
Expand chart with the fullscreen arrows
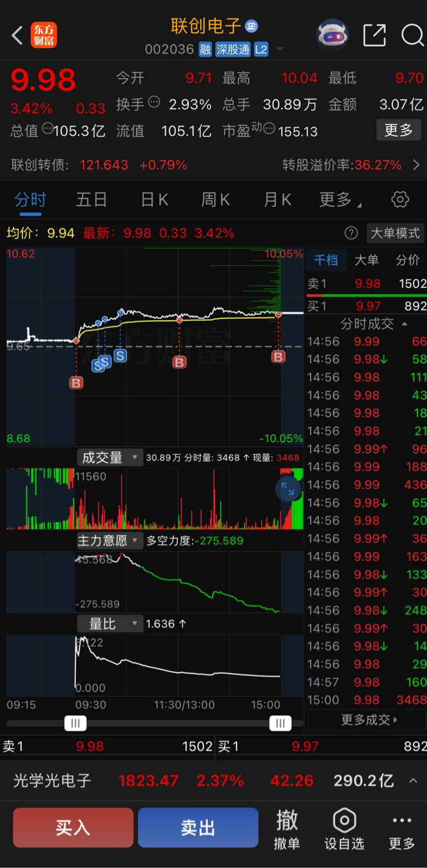pos(287,489)
